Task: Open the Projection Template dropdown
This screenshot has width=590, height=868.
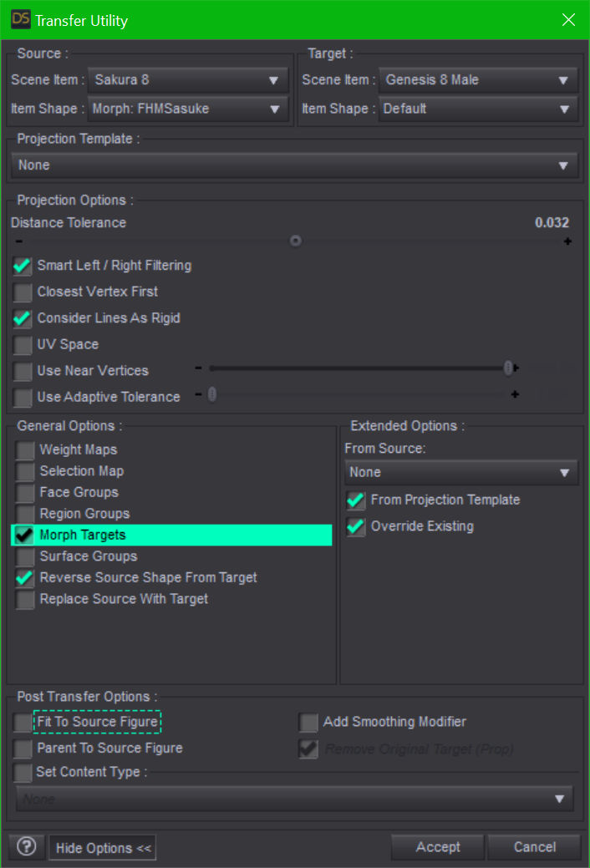Action: click(x=294, y=165)
